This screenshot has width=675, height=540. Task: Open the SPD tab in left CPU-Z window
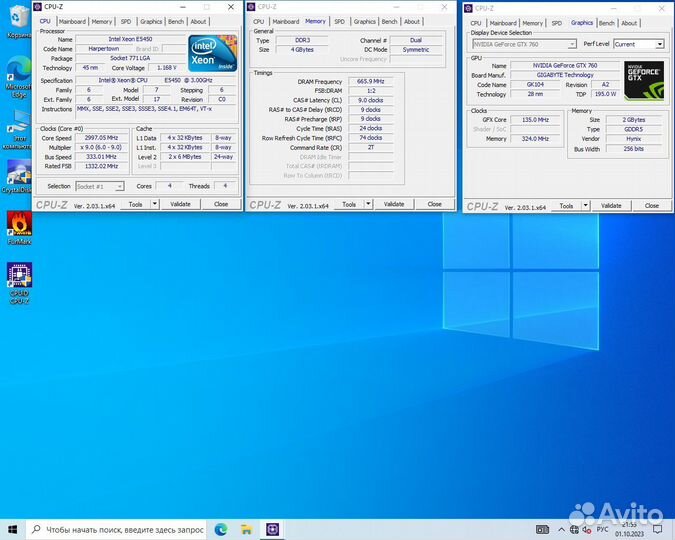coord(126,22)
